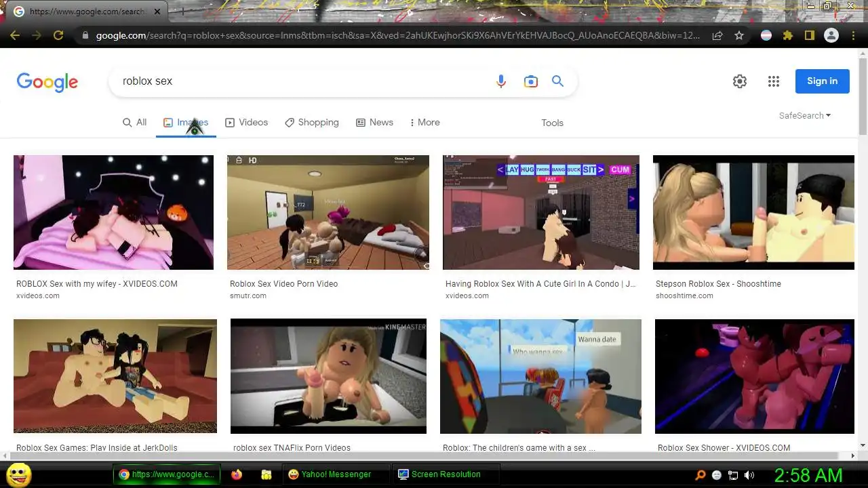Viewport: 868px width, 488px height.
Task: Switch to Yahoo! Messenger in taskbar
Action: click(336, 474)
